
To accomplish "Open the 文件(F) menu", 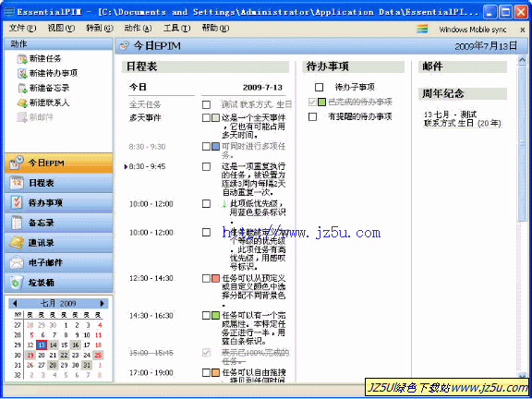I will [x=22, y=28].
